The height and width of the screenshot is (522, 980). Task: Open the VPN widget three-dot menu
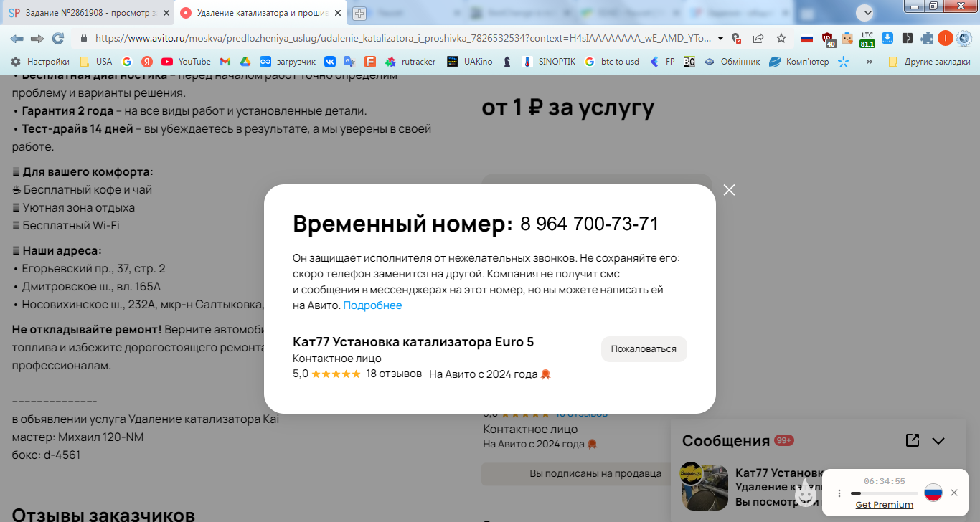[839, 493]
